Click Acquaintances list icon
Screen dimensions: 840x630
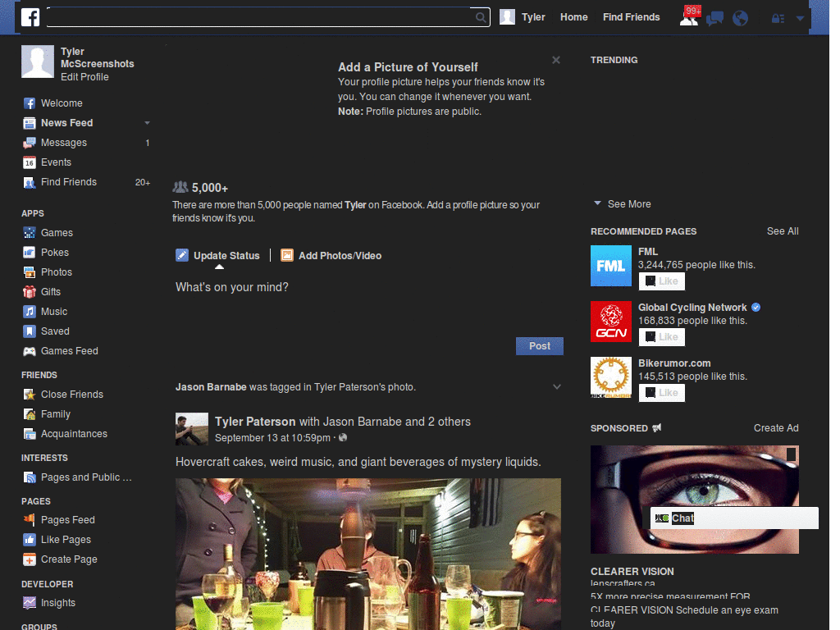[x=30, y=434]
